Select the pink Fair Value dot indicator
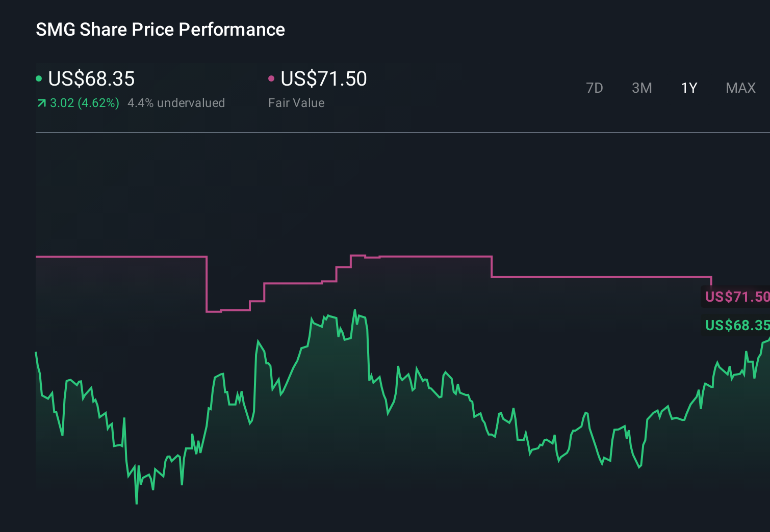The height and width of the screenshot is (532, 770). click(271, 77)
